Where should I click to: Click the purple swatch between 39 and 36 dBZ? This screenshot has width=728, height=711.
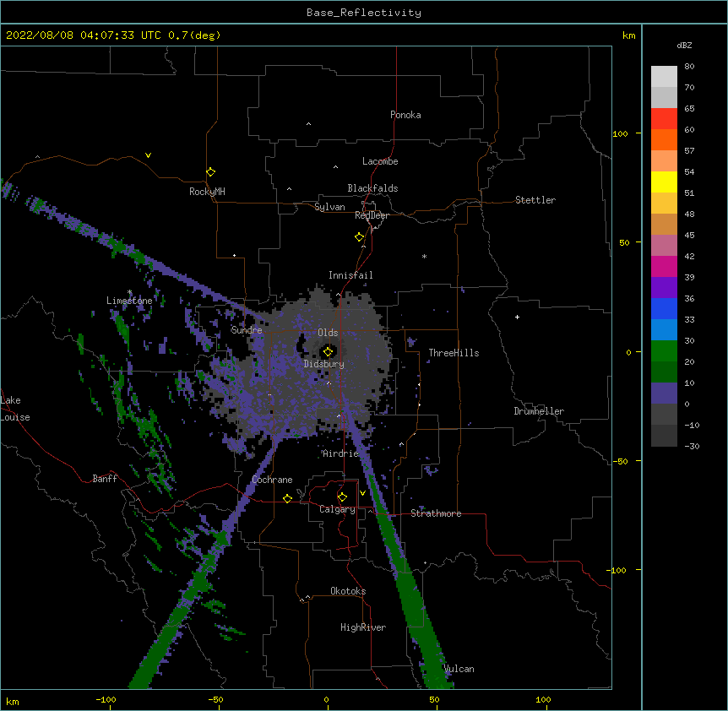[x=664, y=287]
